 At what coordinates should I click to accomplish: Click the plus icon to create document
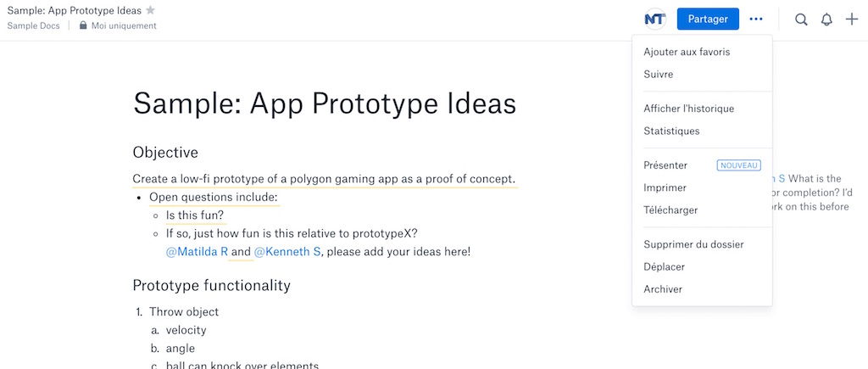(x=852, y=19)
